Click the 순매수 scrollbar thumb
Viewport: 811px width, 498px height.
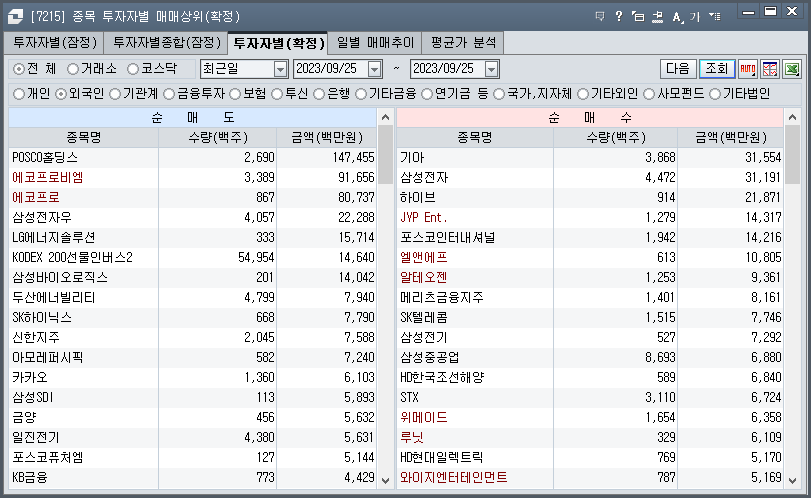pyautogui.click(x=792, y=155)
